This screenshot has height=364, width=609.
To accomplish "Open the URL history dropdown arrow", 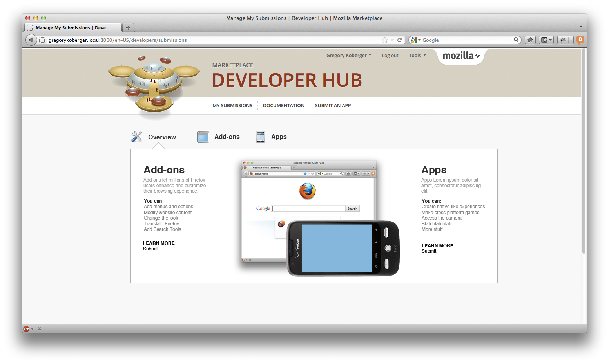I will point(393,40).
